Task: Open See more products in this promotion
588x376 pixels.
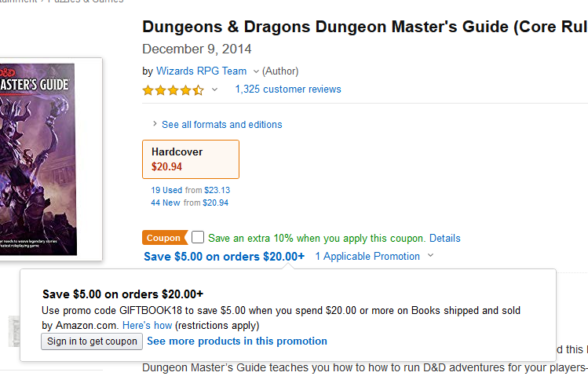Action: (236, 341)
